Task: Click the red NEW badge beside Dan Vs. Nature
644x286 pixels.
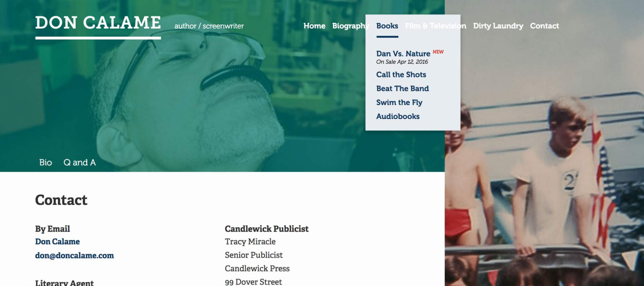Action: tap(438, 52)
